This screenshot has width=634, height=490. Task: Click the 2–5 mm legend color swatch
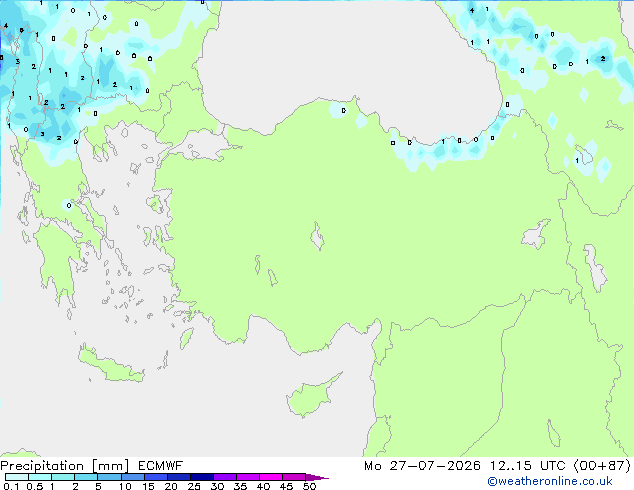click(x=86, y=477)
